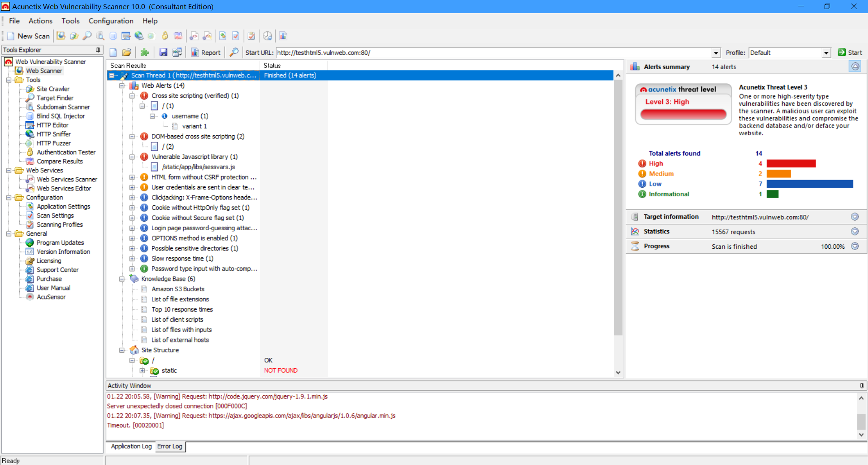
Task: Collapse the Web Alerts (14) node
Action: (122, 85)
